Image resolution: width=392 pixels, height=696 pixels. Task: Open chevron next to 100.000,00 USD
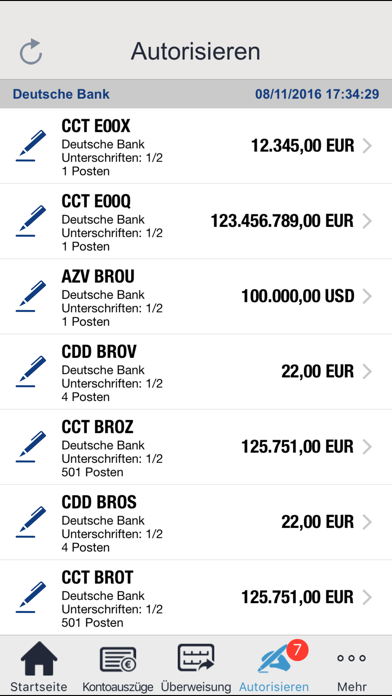pos(367,296)
